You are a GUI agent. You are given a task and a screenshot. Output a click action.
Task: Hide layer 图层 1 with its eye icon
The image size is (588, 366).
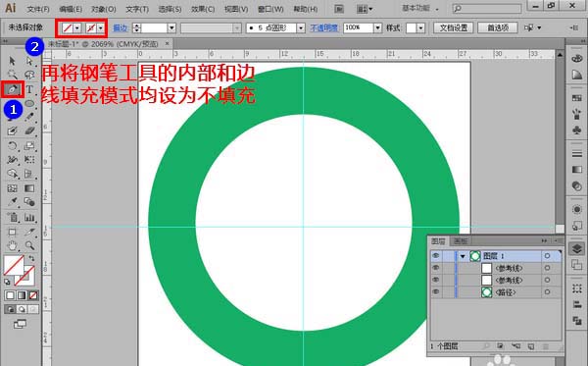[435, 256]
